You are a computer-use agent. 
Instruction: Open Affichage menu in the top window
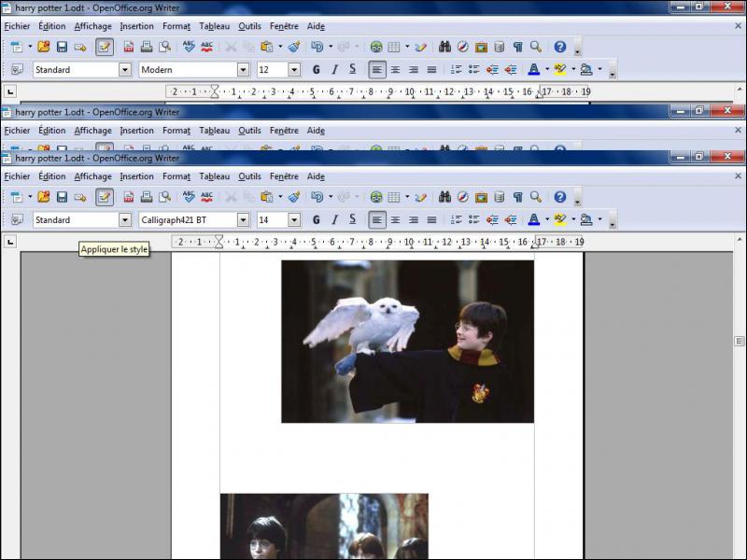[92, 27]
